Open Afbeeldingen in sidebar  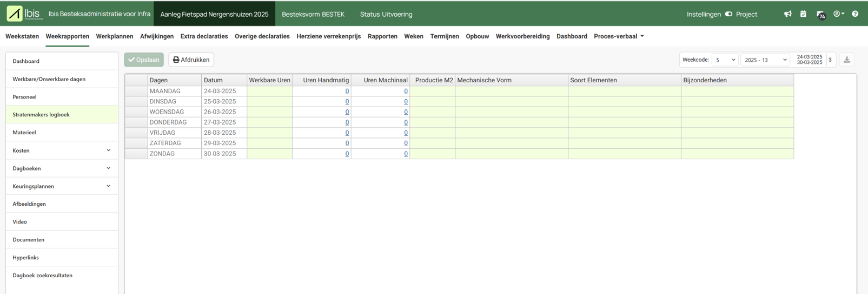pyautogui.click(x=62, y=204)
